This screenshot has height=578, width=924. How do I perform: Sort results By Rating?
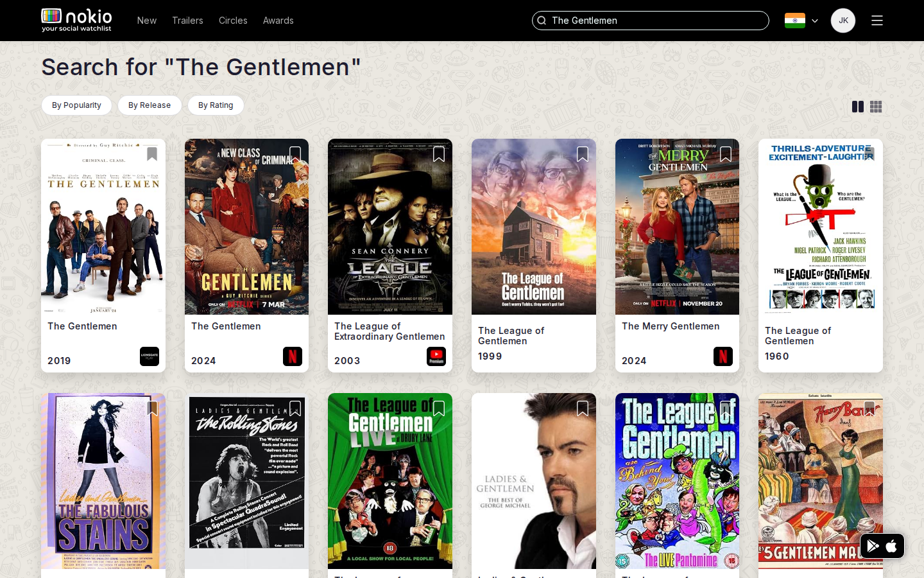pos(216,105)
